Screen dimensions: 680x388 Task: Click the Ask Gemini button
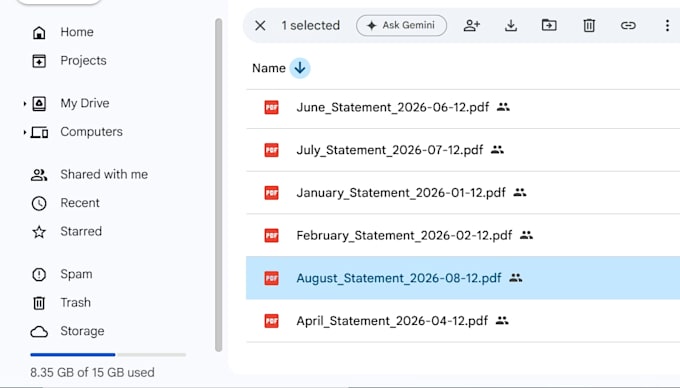pyautogui.click(x=402, y=26)
